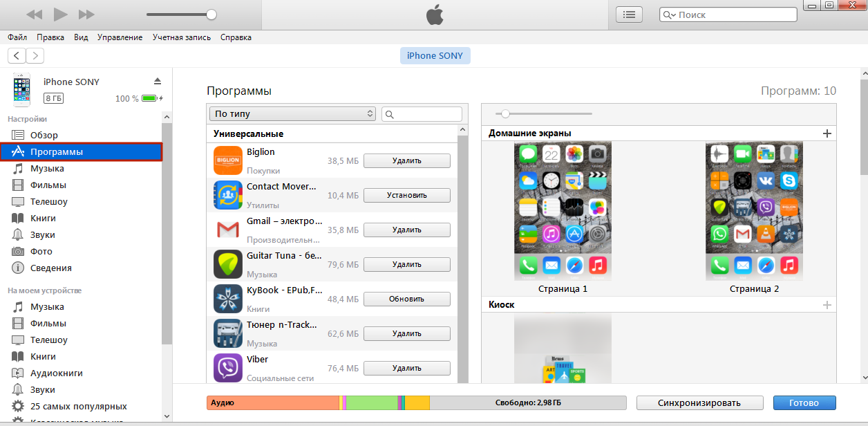Screen dimensions: 868x426
Task: Click the Biglion app icon
Action: pyautogui.click(x=227, y=160)
